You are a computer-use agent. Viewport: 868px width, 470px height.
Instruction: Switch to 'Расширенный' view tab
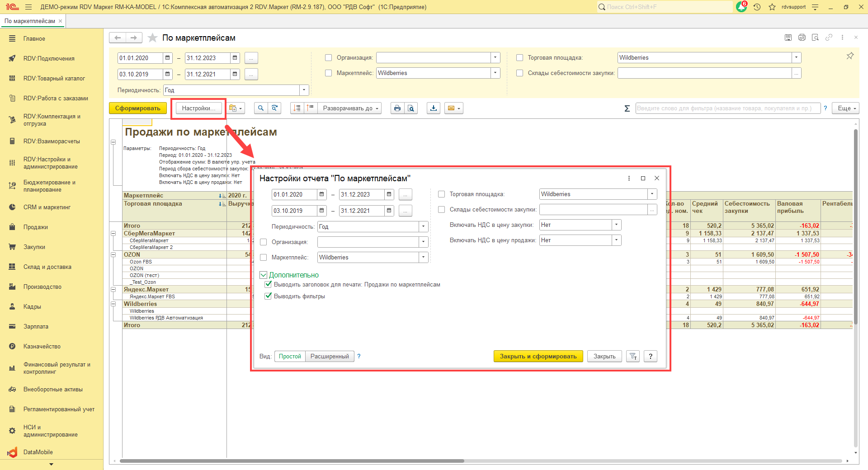(x=330, y=356)
